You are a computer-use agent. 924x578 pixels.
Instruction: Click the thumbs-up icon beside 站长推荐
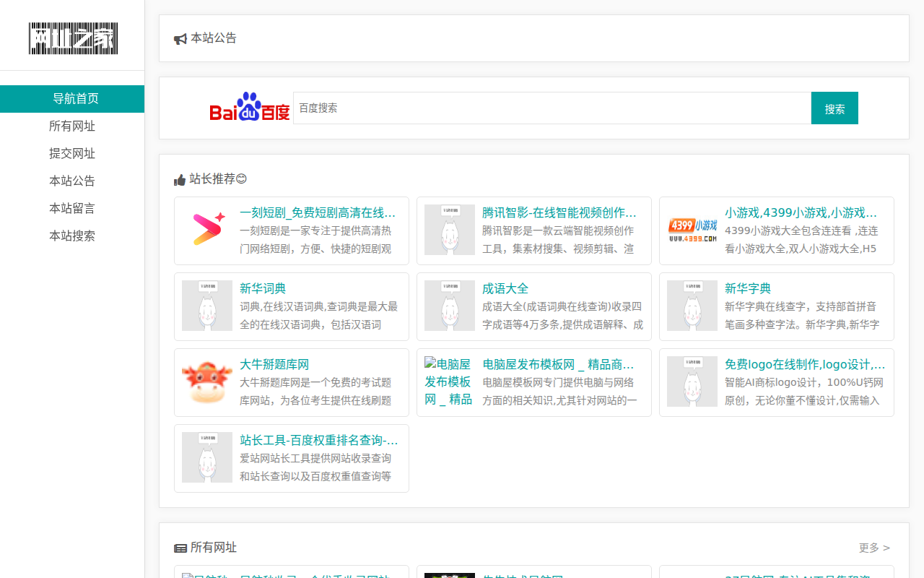pos(180,180)
